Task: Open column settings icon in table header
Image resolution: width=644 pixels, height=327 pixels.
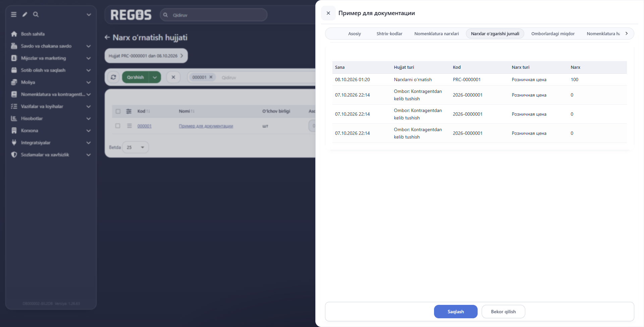Action: [129, 111]
